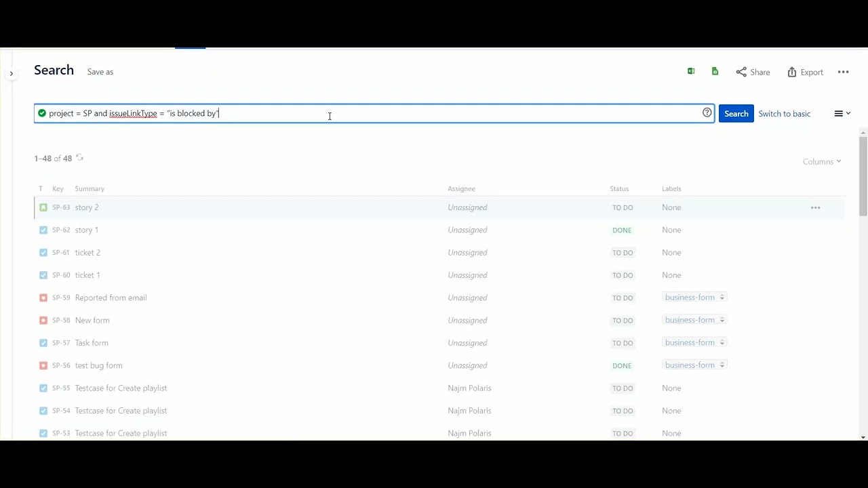Open row actions ellipsis for SP-63
This screenshot has height=488, width=868.
pyautogui.click(x=815, y=207)
